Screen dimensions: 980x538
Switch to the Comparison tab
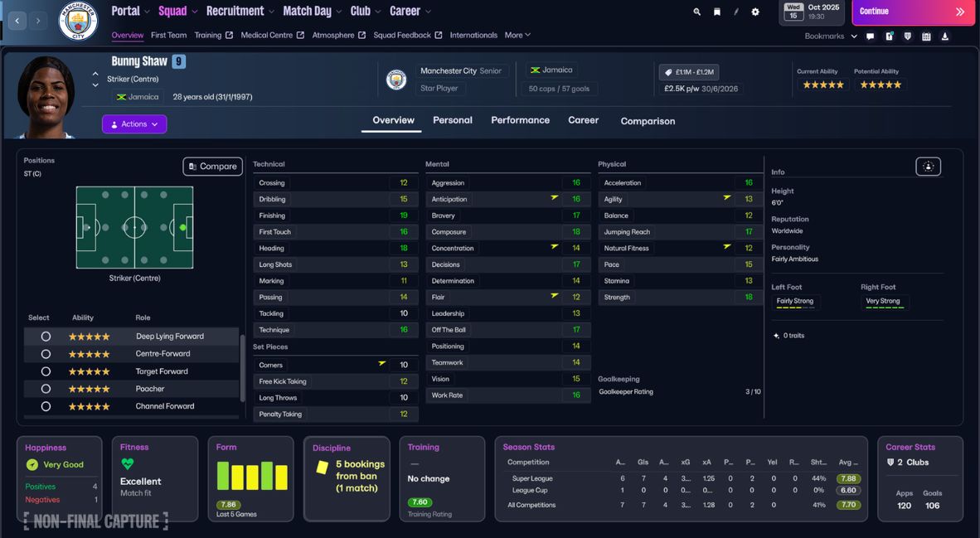[x=648, y=120]
